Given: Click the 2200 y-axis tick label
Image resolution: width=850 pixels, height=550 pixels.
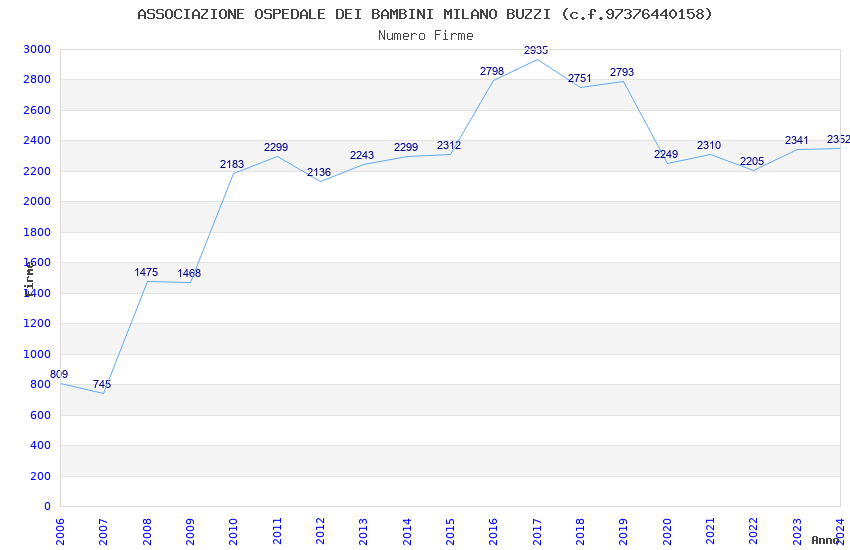Looking at the screenshot, I should click(37, 171).
